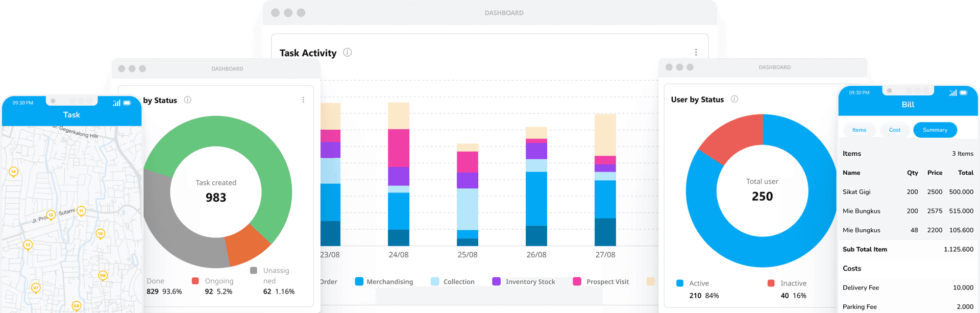Open the Task by Status kebab menu

(x=303, y=100)
